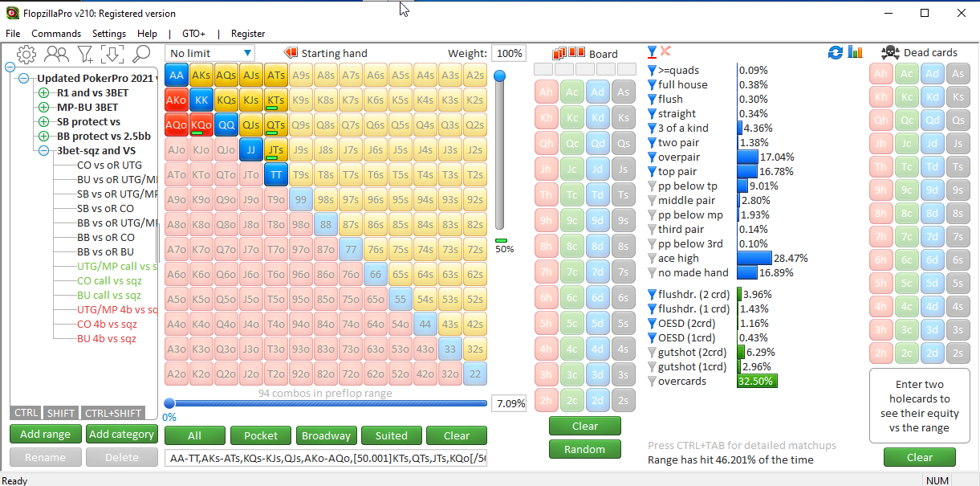Image resolution: width=980 pixels, height=486 pixels.
Task: Click the add-filter funnel icon above the tree
Action: click(x=84, y=54)
